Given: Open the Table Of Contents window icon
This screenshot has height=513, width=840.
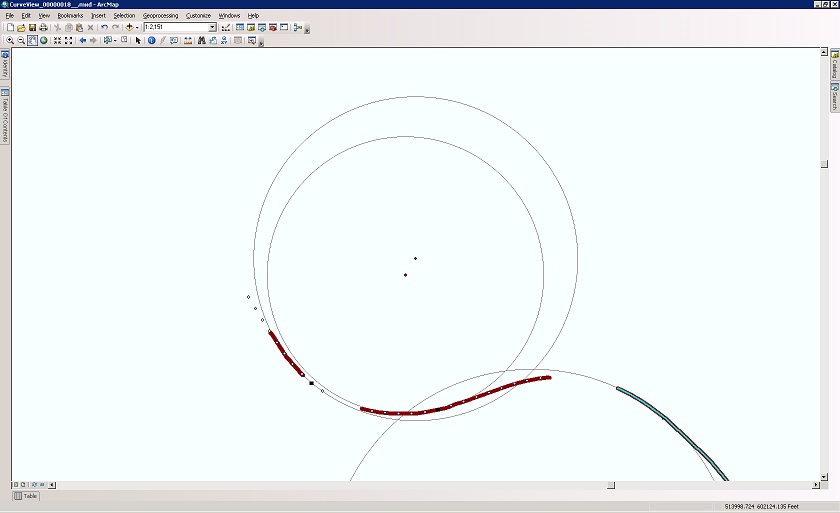Looking at the screenshot, I should (x=240, y=27).
